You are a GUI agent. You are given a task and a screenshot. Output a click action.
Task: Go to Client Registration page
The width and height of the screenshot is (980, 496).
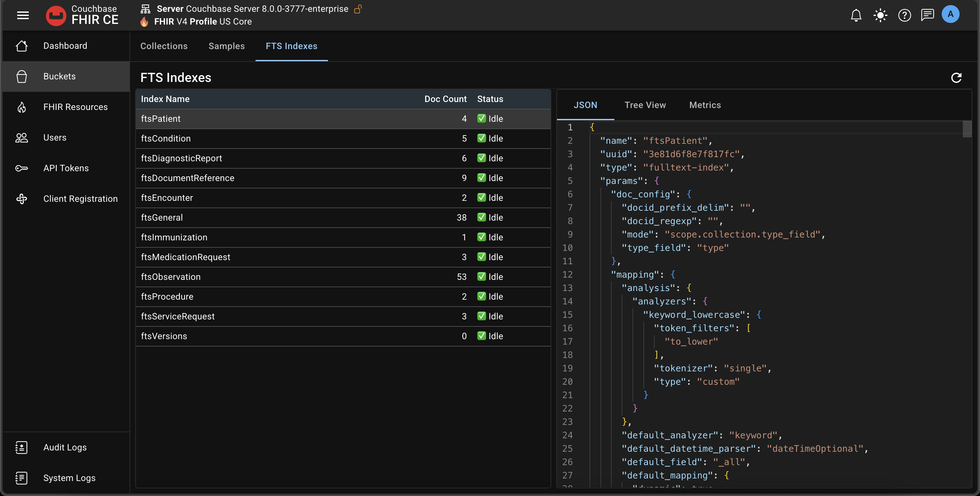(80, 199)
